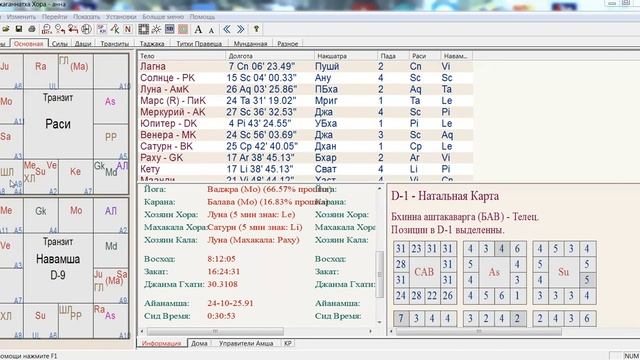Select the Юпитер - DK row
The width and height of the screenshot is (640, 360).
[x=305, y=124]
